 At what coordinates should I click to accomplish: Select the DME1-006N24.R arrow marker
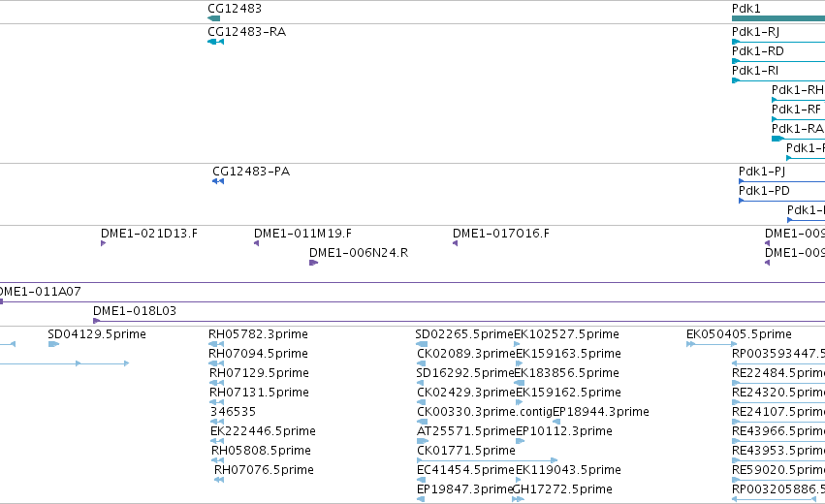point(313,263)
